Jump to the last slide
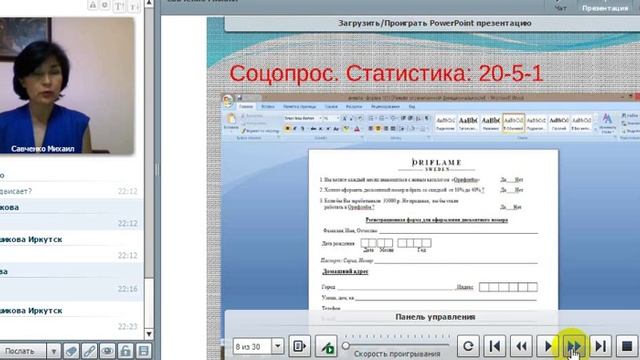 pos(600,346)
